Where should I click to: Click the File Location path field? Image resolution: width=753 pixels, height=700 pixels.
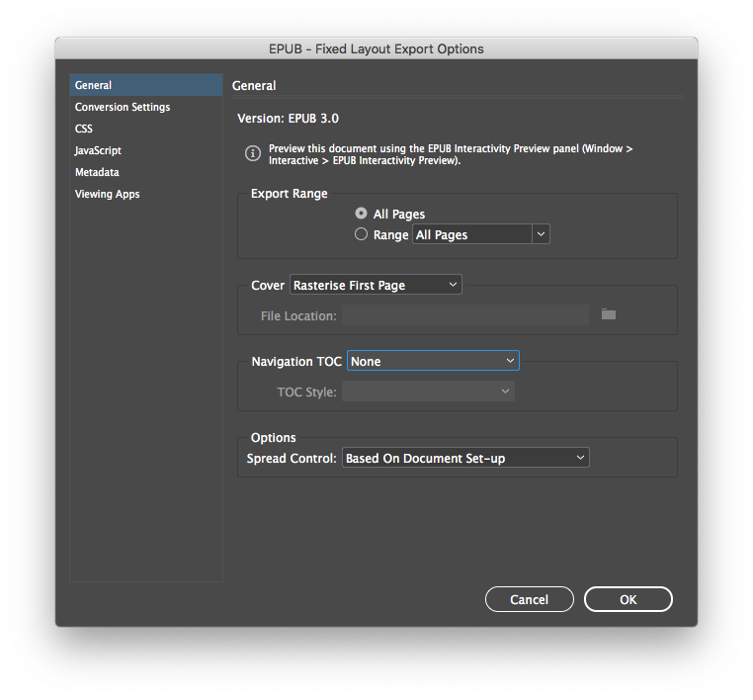point(465,315)
